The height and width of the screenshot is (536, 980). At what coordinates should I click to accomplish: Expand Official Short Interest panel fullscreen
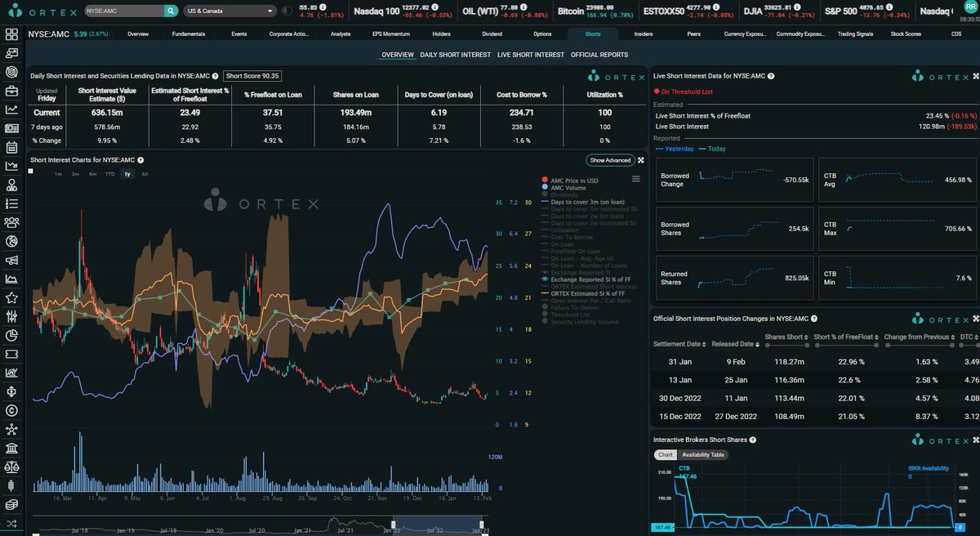point(975,319)
